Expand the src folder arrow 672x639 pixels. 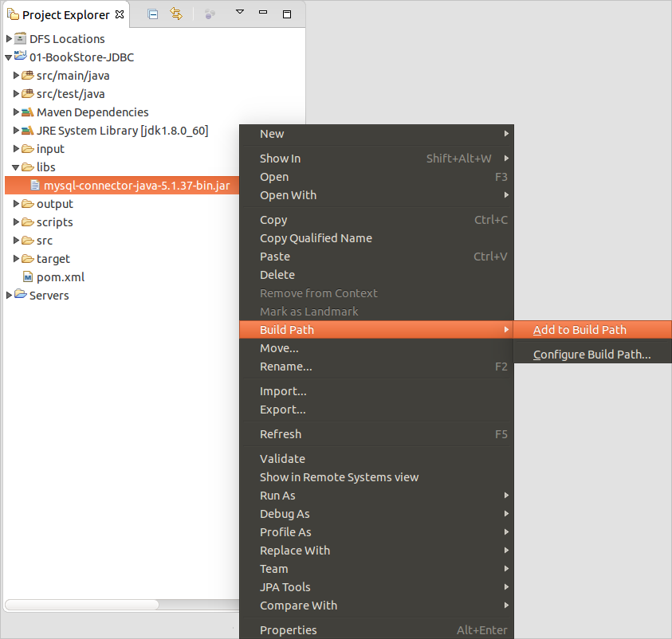tap(16, 241)
